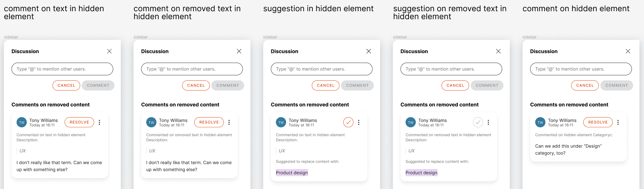Open three-dot menu in 'comment on text in hidden element' panel
The height and width of the screenshot is (189, 644).
99,122
